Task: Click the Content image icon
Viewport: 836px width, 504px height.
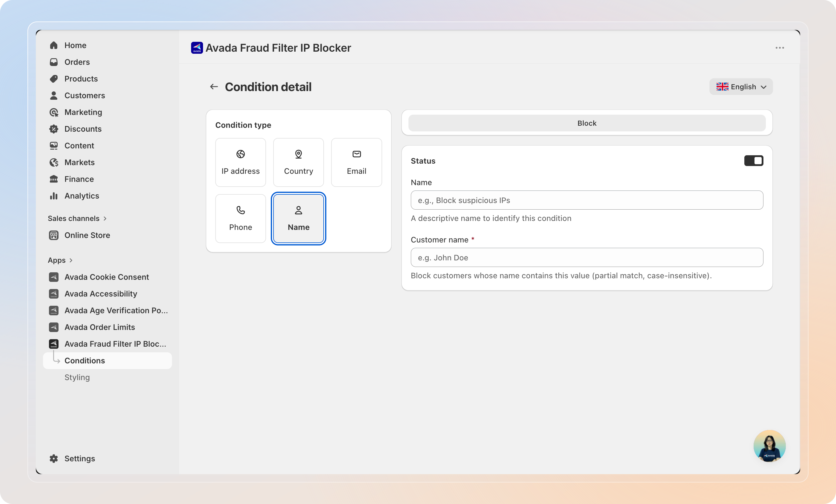Action: point(54,146)
